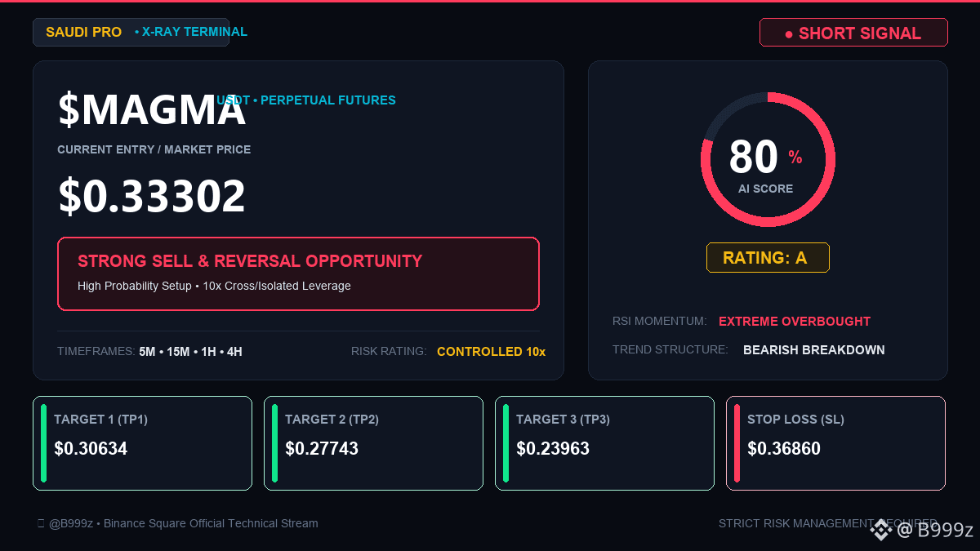Click the RSI MOMENTUM label

point(660,322)
